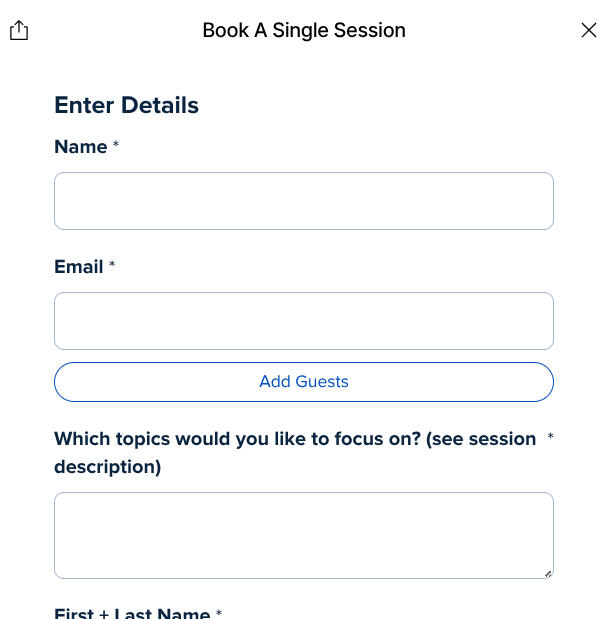Click the "First + Last Name" label
Screen dimensions: 612x619
pos(132,613)
